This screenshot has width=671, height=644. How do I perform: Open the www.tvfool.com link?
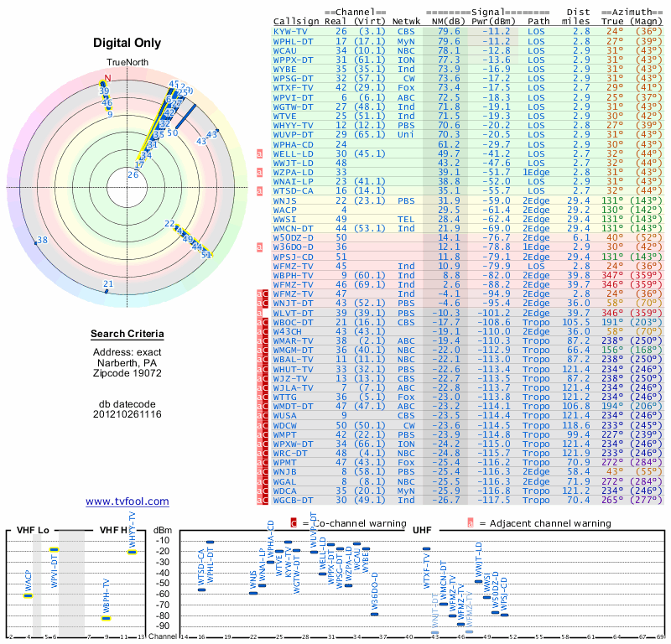pyautogui.click(x=127, y=501)
